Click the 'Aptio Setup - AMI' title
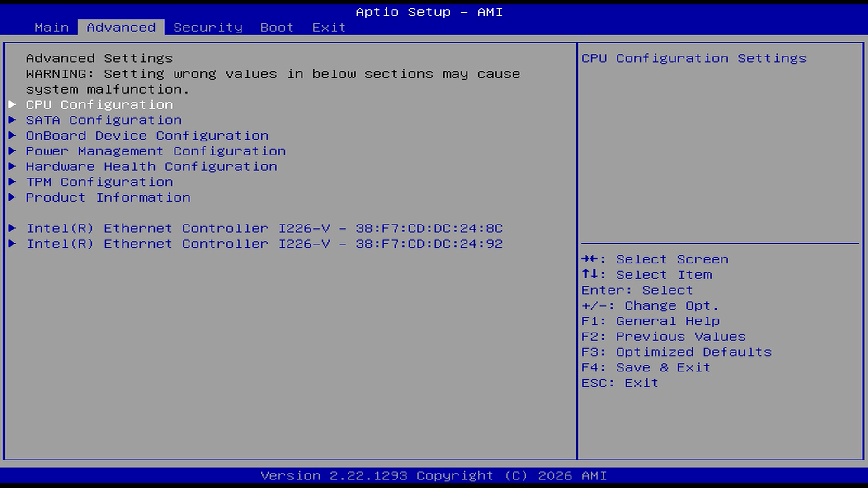868x488 pixels. tap(429, 12)
